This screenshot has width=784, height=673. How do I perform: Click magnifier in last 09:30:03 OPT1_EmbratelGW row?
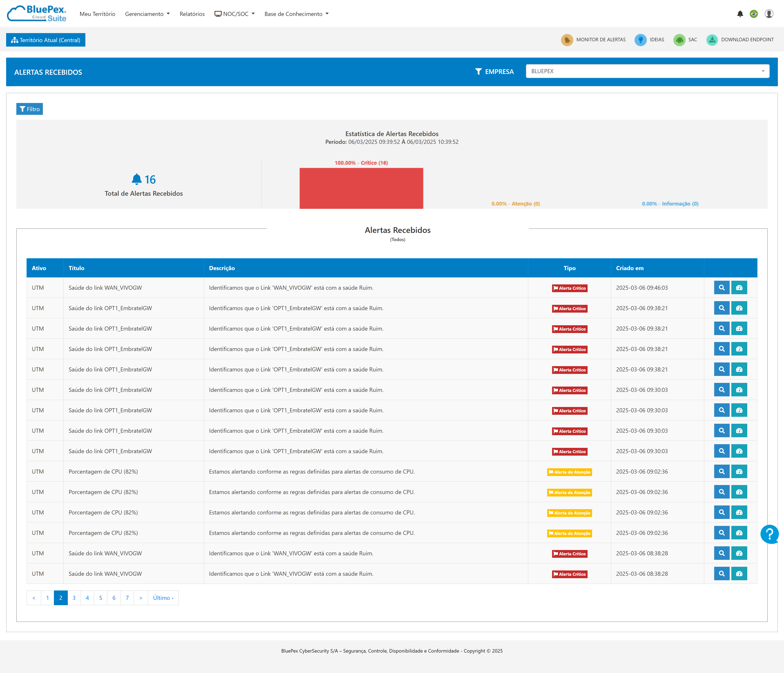pos(722,452)
